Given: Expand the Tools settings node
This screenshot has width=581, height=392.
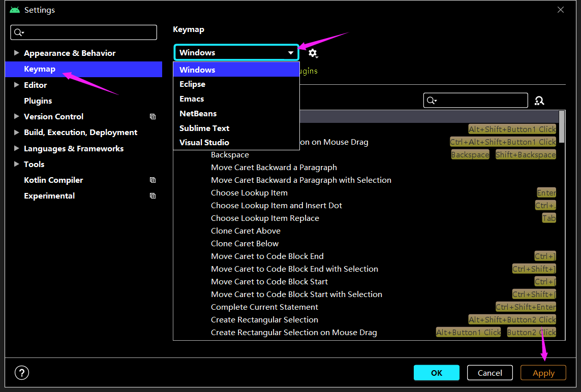Looking at the screenshot, I should click(16, 164).
